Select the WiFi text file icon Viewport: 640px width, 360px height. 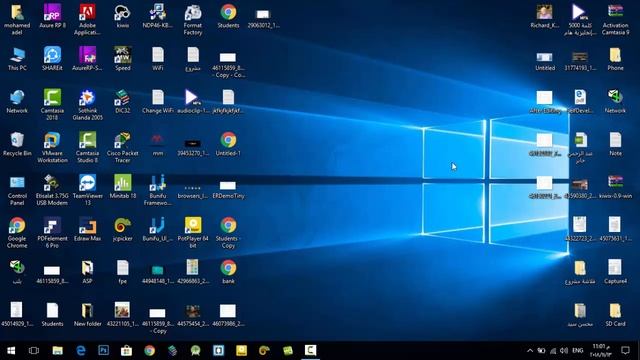point(158,59)
